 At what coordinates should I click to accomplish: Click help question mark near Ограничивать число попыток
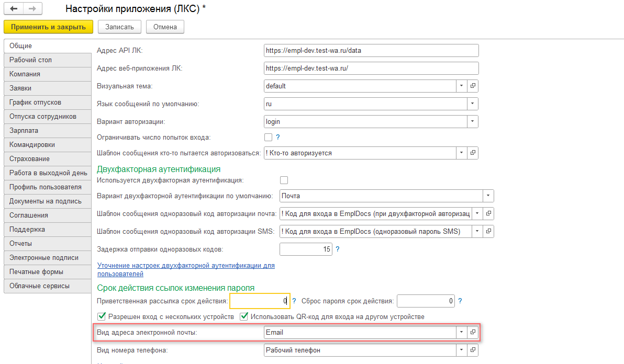pyautogui.click(x=278, y=137)
